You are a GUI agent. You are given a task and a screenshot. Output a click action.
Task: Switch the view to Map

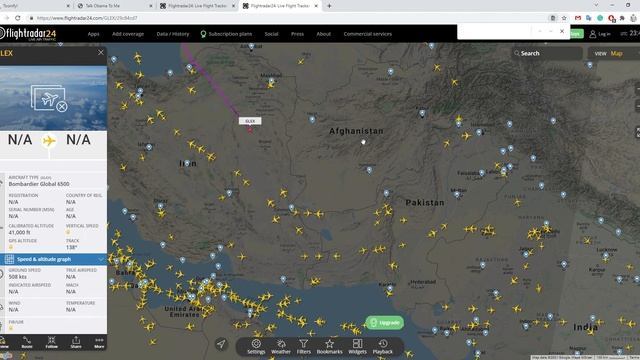coord(616,53)
